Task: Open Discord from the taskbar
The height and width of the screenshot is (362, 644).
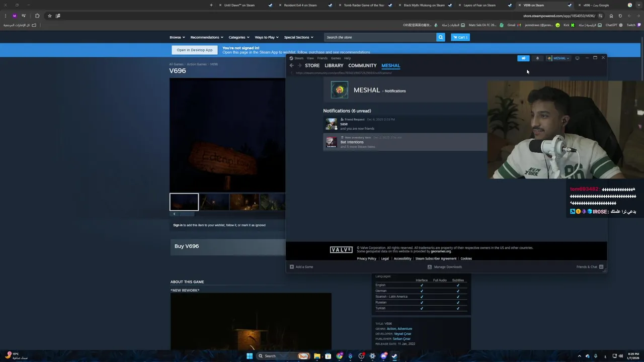Action: [x=383, y=356]
